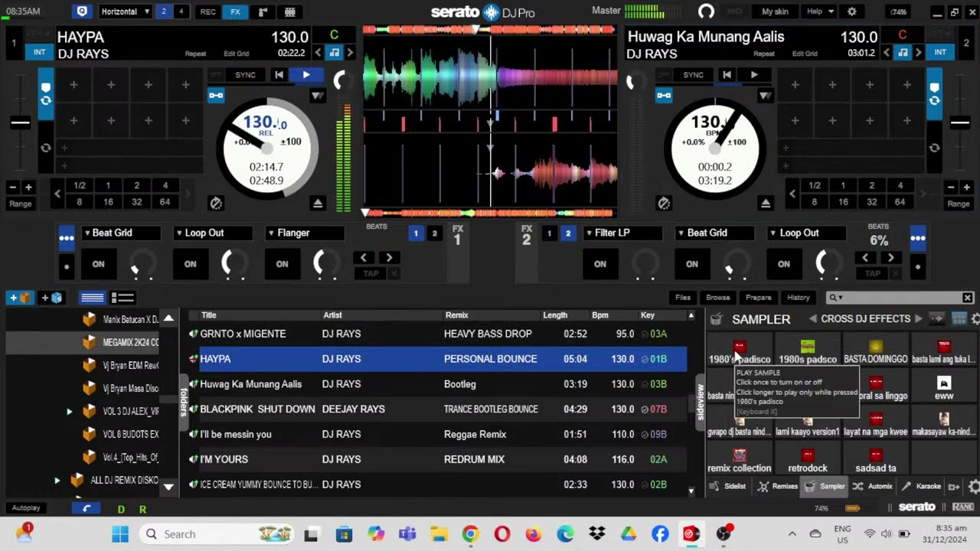Play the Huwag Ka Munang Aalis deck

click(x=754, y=74)
